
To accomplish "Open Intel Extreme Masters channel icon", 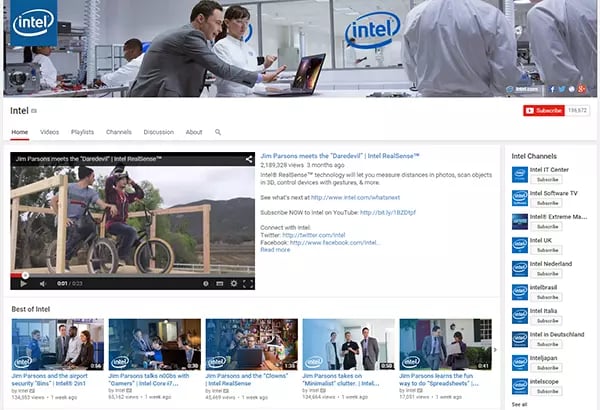I will [520, 222].
